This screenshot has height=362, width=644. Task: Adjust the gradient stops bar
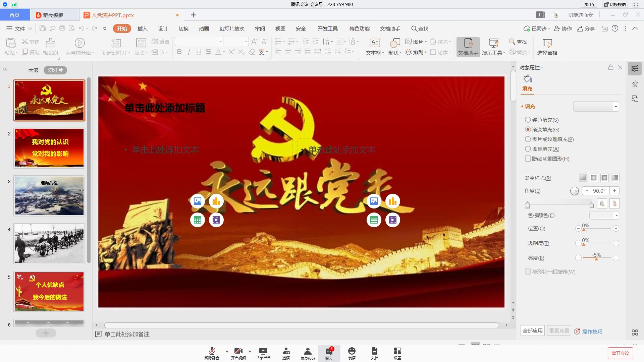559,203
